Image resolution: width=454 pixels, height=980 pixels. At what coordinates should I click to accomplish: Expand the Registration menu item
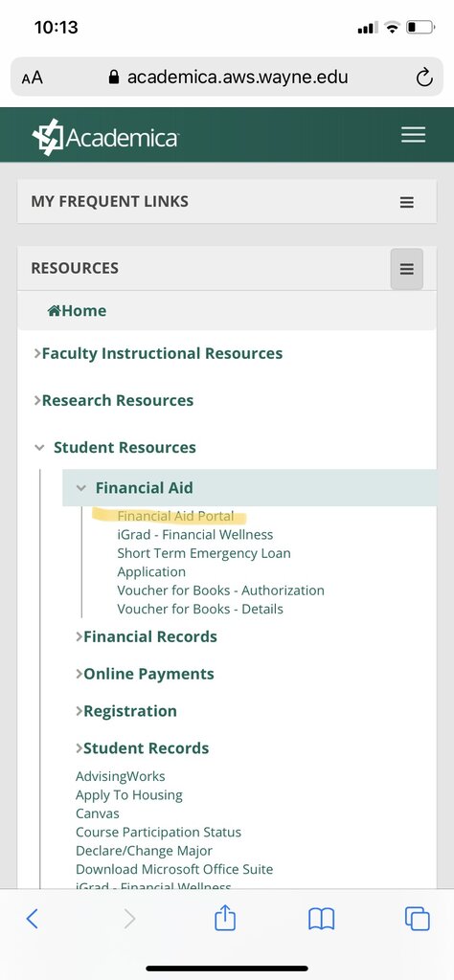pos(126,711)
